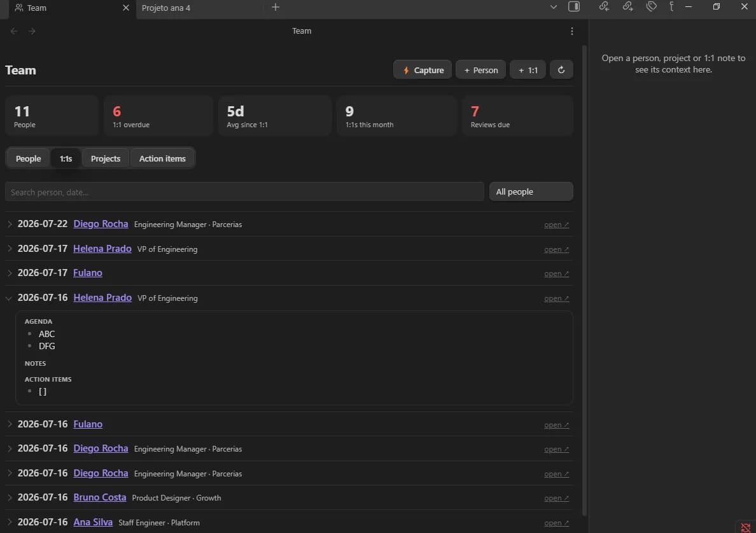
Task: Navigate back with the left arrow
Action: click(x=14, y=31)
